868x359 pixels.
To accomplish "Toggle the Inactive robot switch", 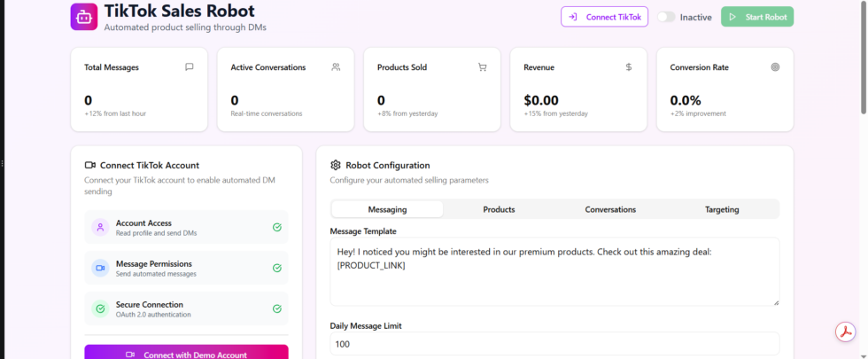I will tap(666, 17).
